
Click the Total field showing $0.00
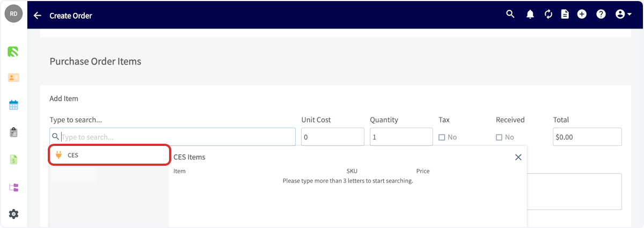(x=587, y=137)
